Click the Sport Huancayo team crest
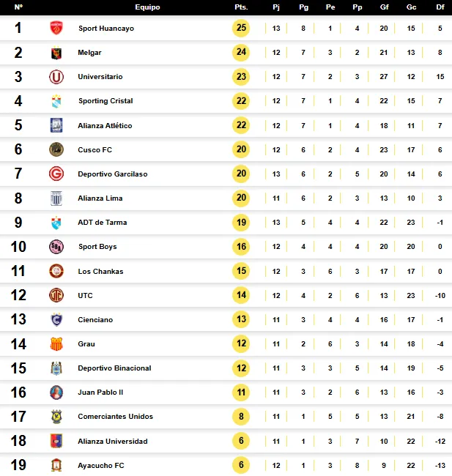Viewport: 452px width, 476px height. click(x=56, y=28)
